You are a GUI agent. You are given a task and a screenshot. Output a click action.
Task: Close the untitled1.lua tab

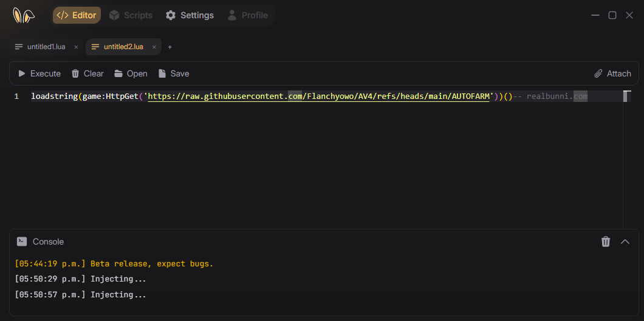coord(76,47)
